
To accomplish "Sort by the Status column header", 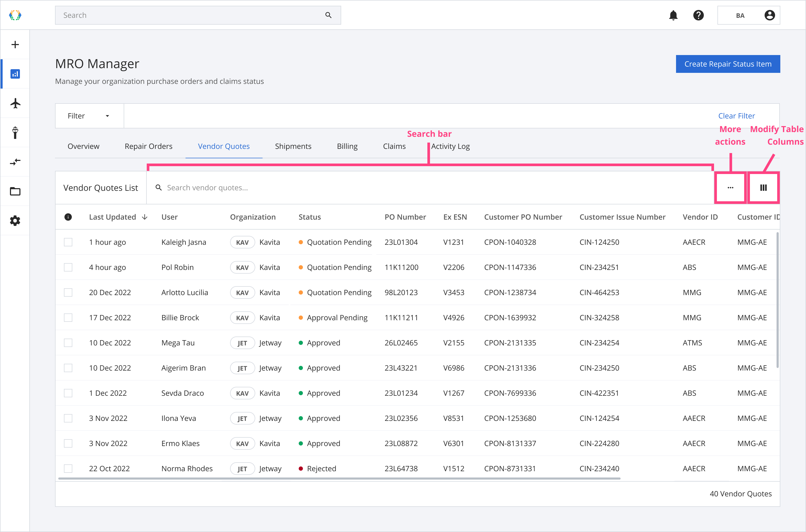I will click(x=309, y=217).
